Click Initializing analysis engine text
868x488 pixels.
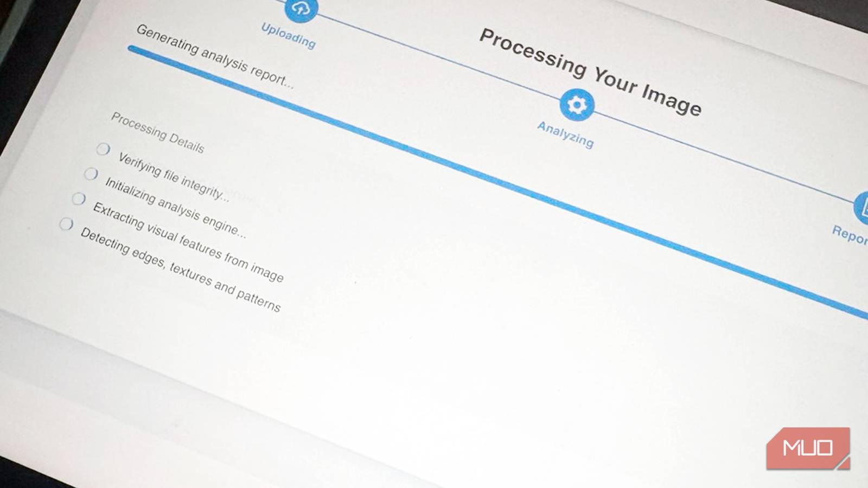[175, 208]
